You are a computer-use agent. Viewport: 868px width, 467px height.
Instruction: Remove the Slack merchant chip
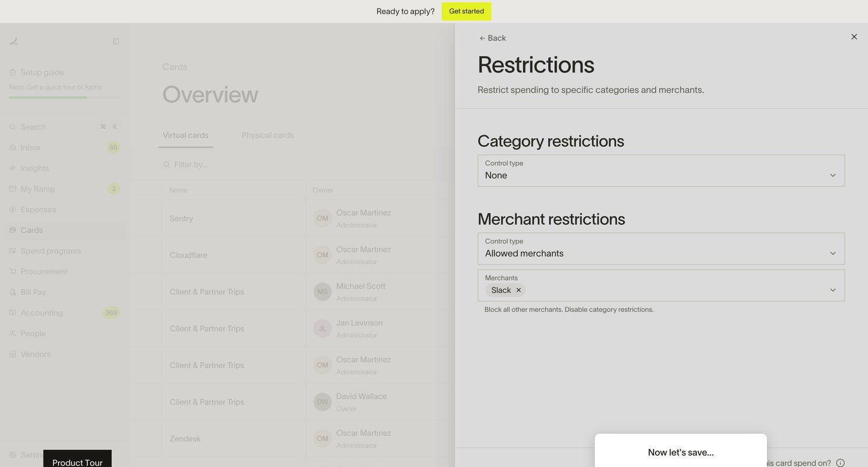point(518,290)
